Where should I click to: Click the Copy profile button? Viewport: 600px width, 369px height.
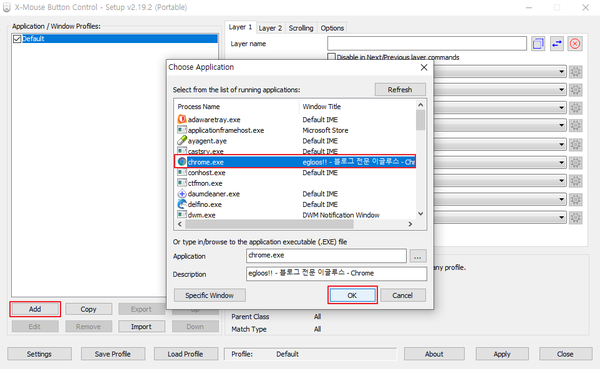click(x=88, y=309)
